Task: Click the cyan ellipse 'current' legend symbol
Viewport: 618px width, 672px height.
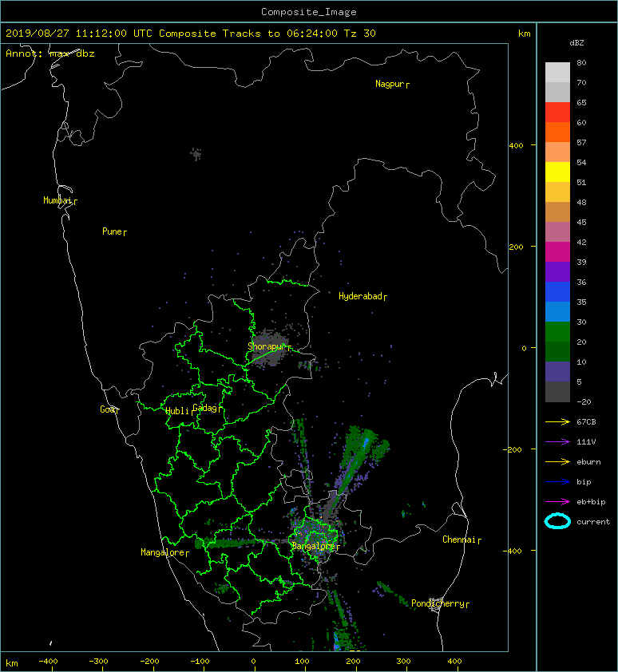Action: click(x=557, y=521)
